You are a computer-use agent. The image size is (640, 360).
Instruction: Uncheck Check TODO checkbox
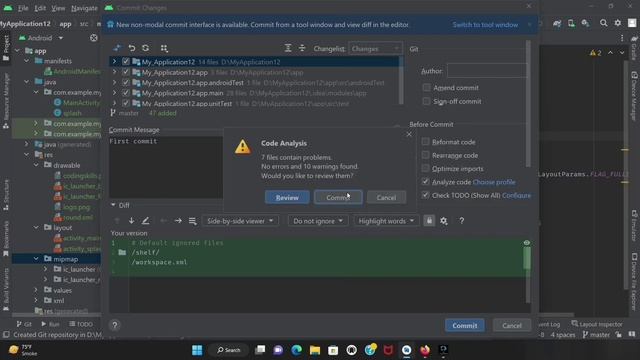point(425,195)
